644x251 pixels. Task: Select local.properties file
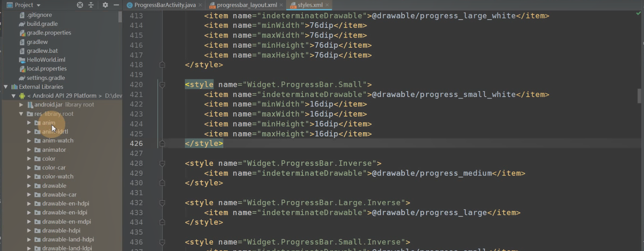[46, 69]
